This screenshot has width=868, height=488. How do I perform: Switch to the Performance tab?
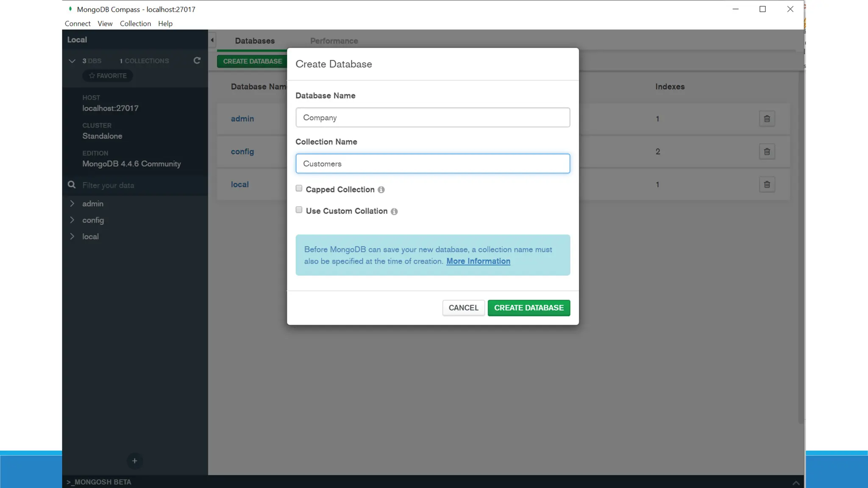coord(334,41)
